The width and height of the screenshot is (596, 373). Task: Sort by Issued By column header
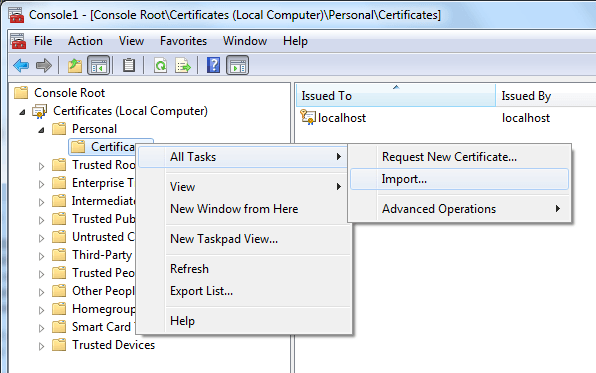[546, 96]
